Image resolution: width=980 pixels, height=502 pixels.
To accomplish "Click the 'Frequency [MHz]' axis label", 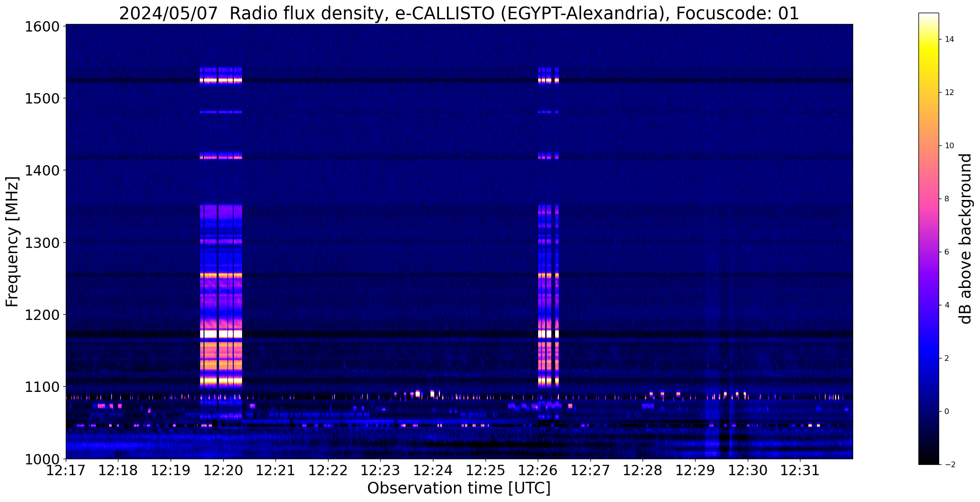I will [12, 241].
